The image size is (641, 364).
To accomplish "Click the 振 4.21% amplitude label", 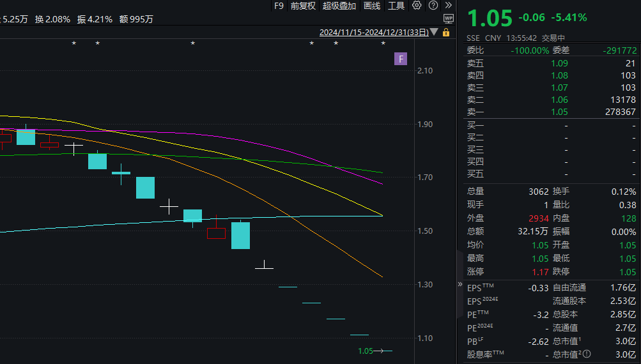I will tap(95, 19).
